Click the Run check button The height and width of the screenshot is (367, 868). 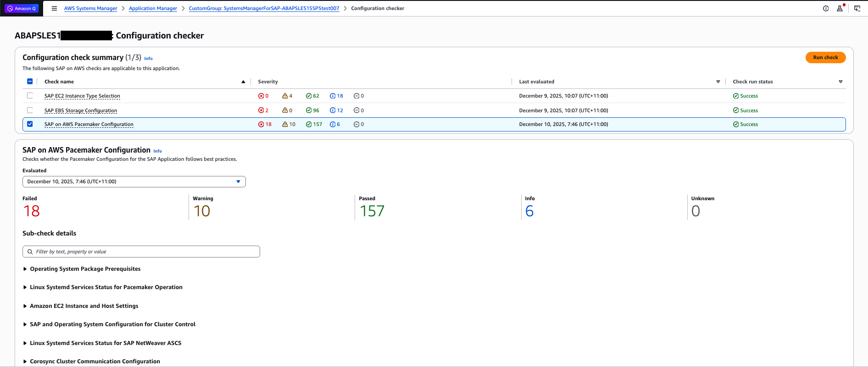tap(825, 57)
